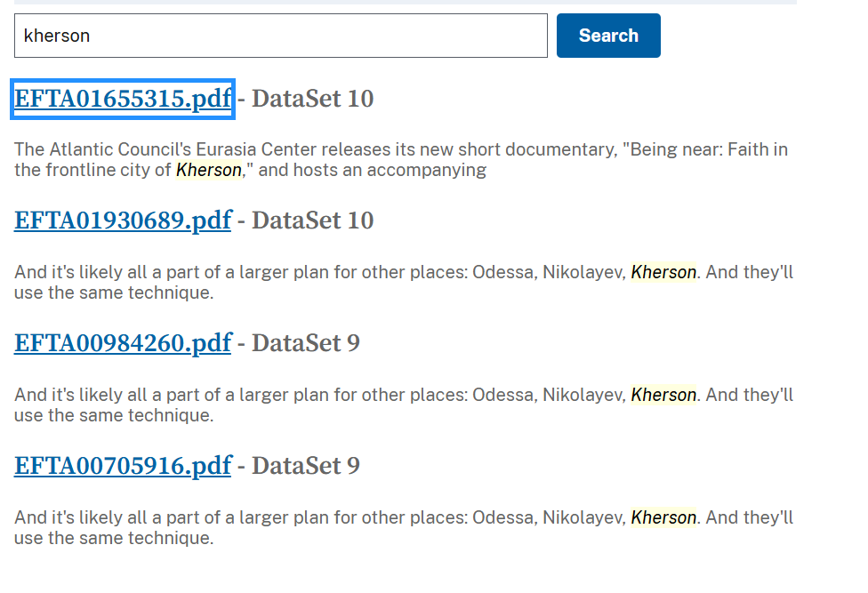This screenshot has width=868, height=593.
Task: Click "Odessa" in the EFTA01930689.pdf snippet
Action: pos(504,272)
